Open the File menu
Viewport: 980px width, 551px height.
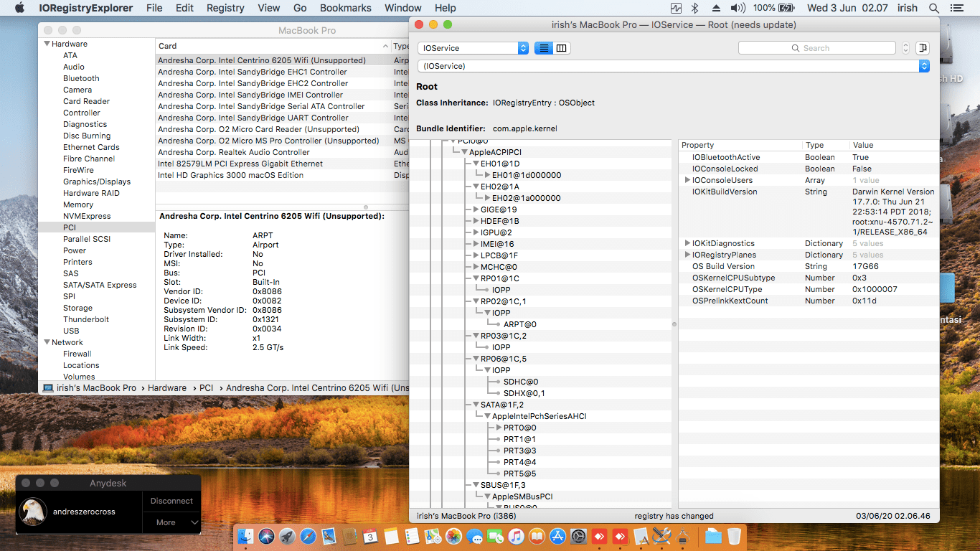(154, 8)
